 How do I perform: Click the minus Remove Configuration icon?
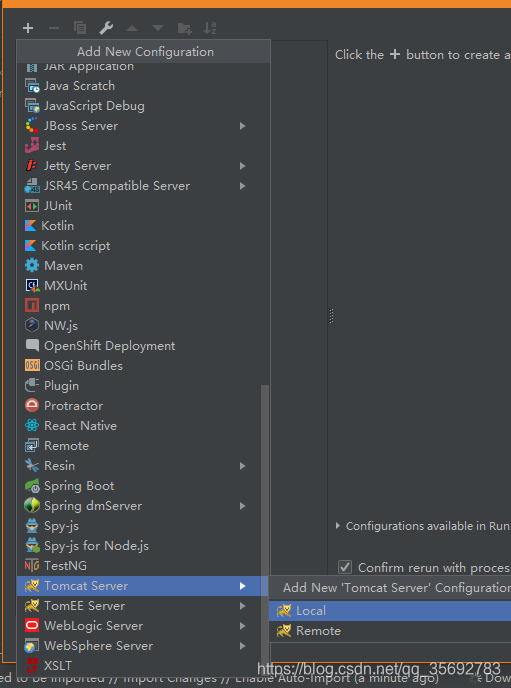[54, 28]
